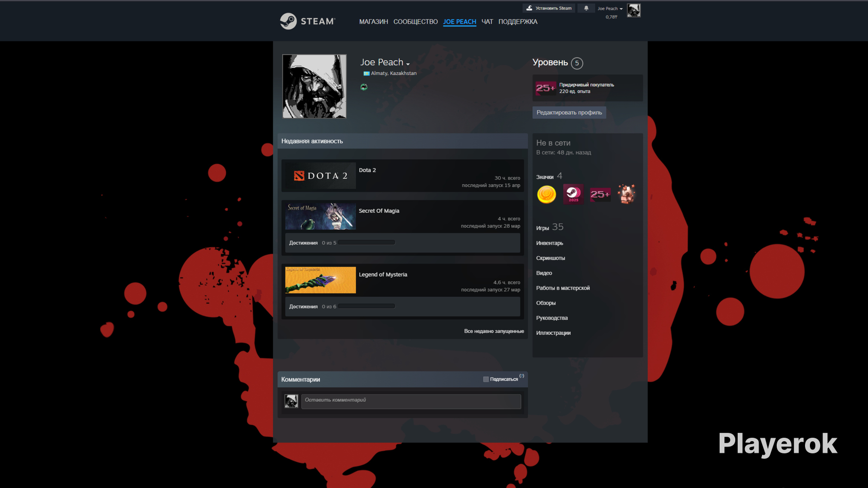Open the notifications bell icon
The height and width of the screenshot is (488, 868).
pyautogui.click(x=586, y=8)
